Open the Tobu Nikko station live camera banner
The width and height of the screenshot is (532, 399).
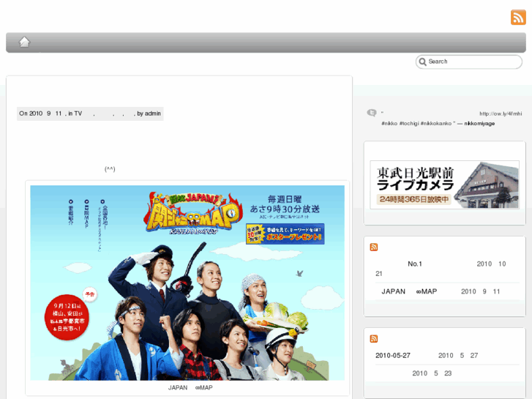[x=444, y=184]
